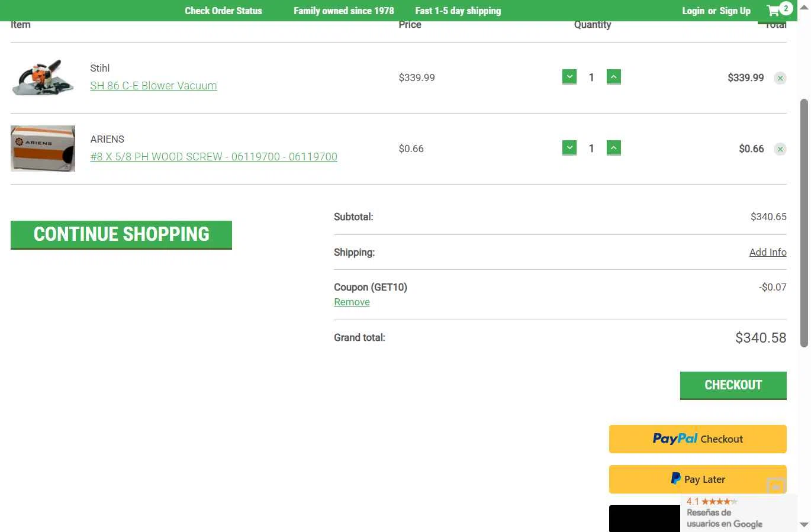Open the shopping cart icon in header

(x=779, y=10)
